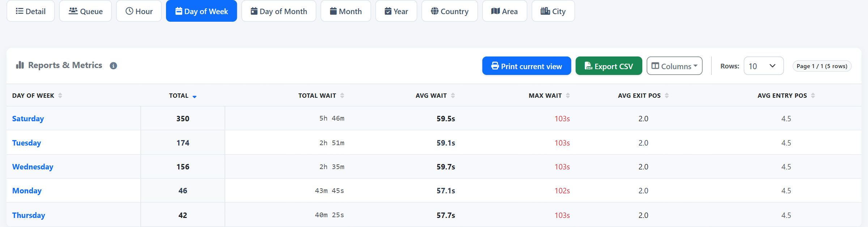Screen dimensions: 868x227
Task: Print the current view
Action: click(527, 66)
